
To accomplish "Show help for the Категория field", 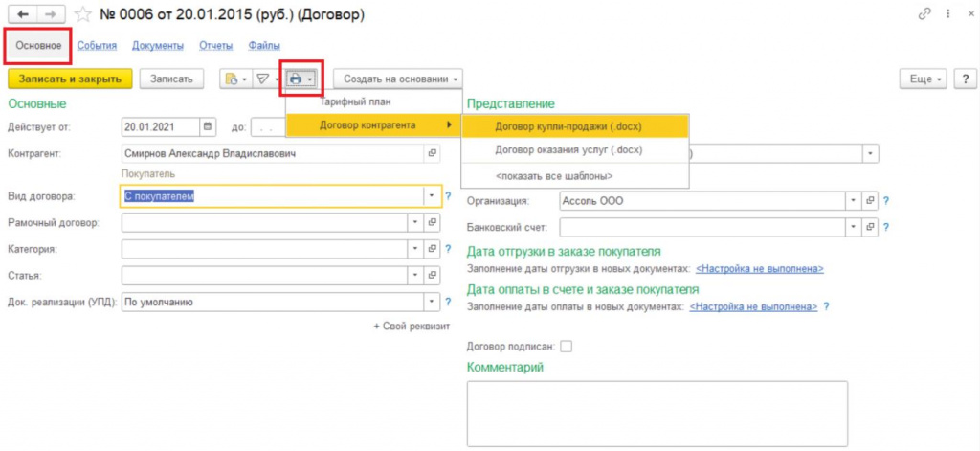I will (448, 248).
